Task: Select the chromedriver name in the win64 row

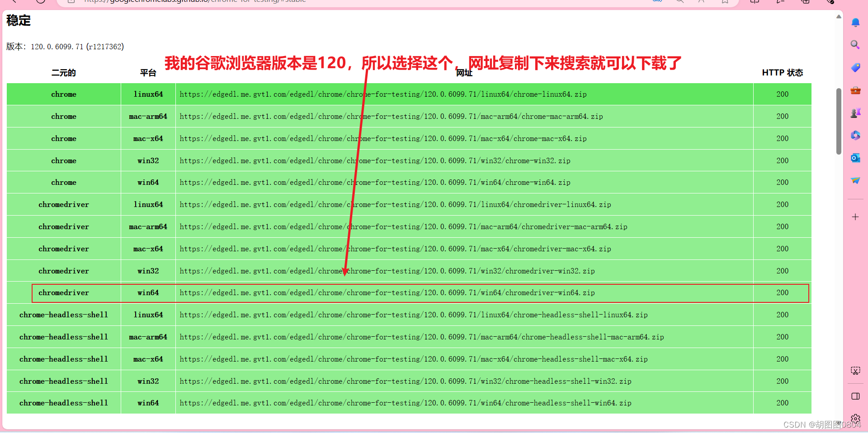Action: [x=64, y=293]
